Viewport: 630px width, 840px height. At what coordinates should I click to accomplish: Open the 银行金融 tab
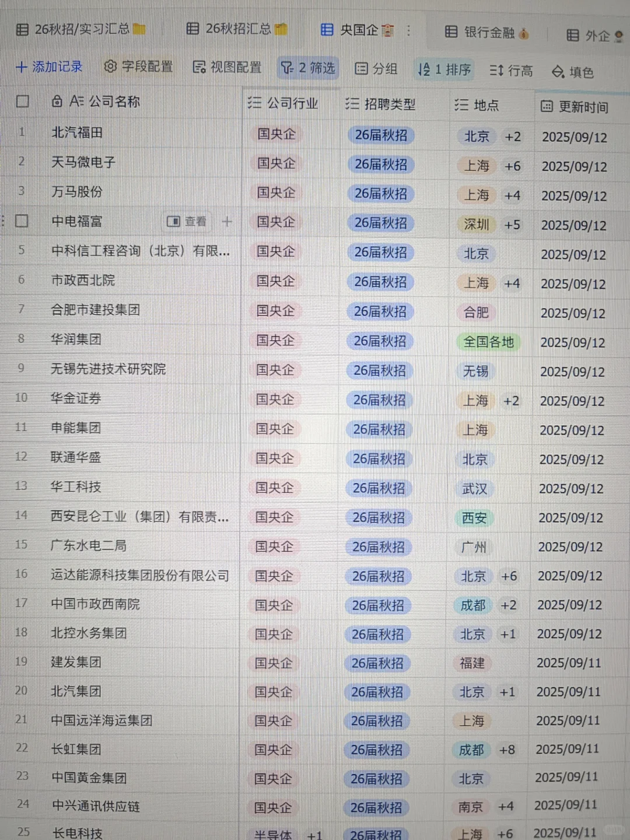(x=487, y=32)
